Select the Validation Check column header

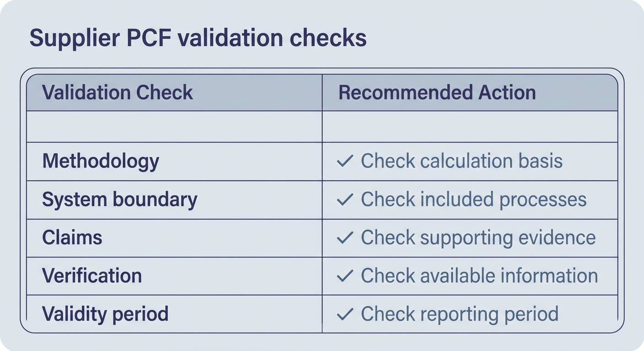tap(118, 93)
